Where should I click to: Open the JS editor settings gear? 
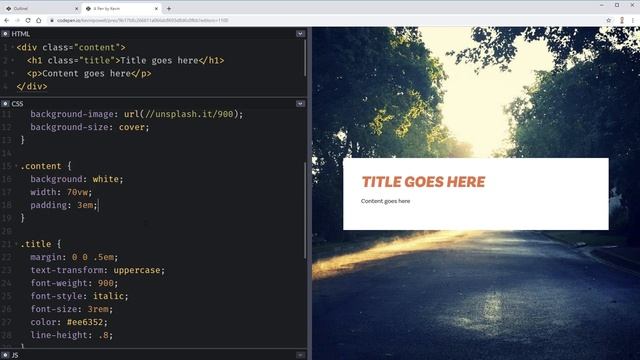[x=5, y=355]
